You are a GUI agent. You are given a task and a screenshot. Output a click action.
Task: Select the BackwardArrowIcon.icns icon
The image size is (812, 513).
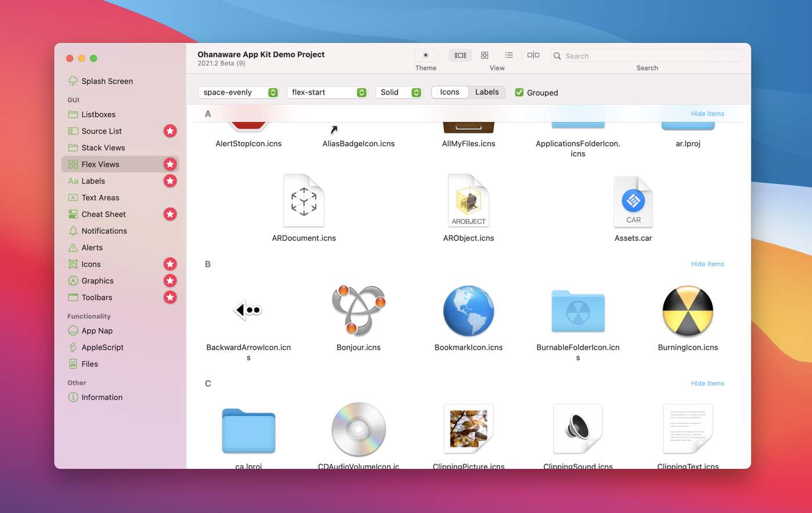(248, 310)
